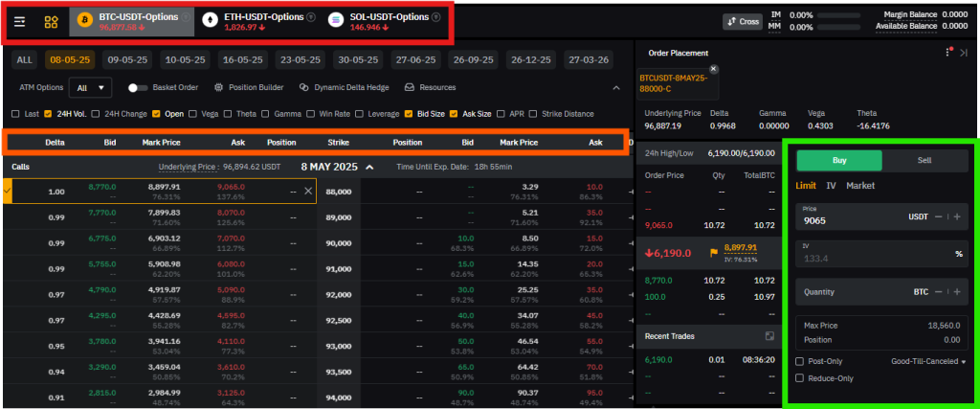The width and height of the screenshot is (980, 409).
Task: Click into the Quantity input field
Action: point(881,291)
